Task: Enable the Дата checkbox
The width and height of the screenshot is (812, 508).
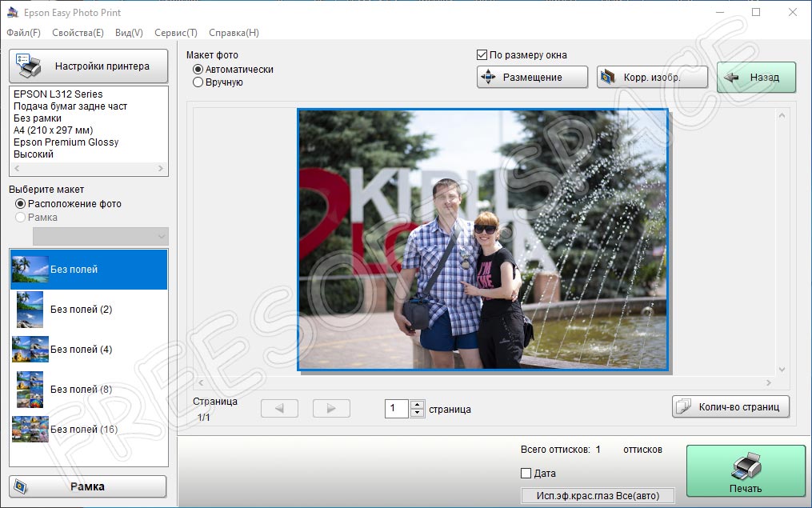Action: point(526,473)
